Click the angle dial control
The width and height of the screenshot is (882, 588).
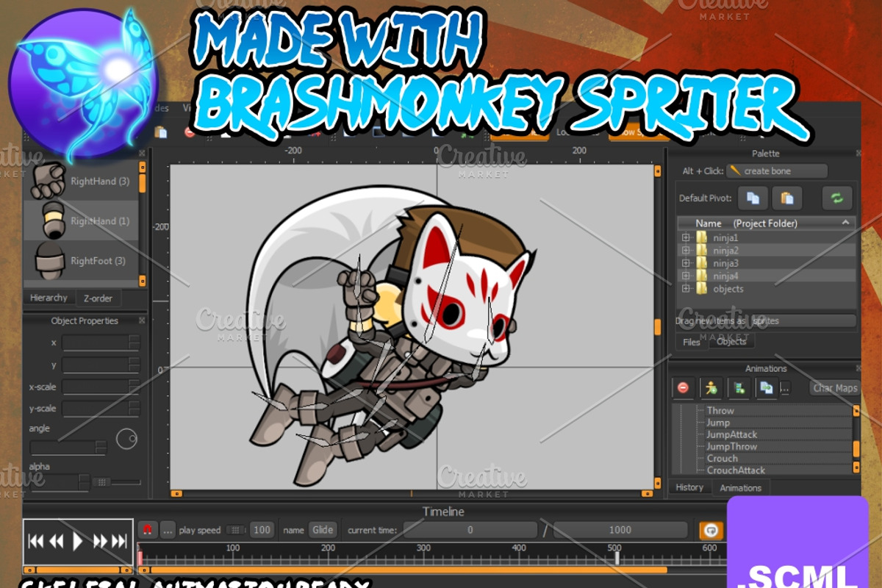(x=126, y=439)
